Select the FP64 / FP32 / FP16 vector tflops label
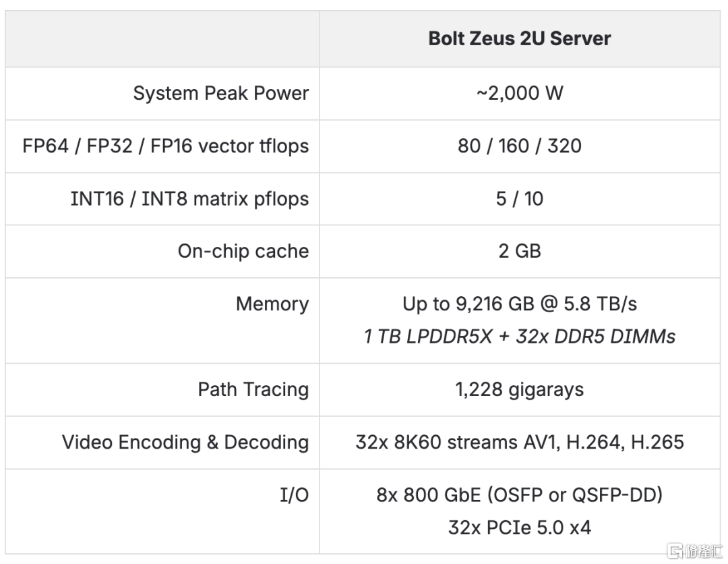728x564 pixels. click(x=166, y=146)
